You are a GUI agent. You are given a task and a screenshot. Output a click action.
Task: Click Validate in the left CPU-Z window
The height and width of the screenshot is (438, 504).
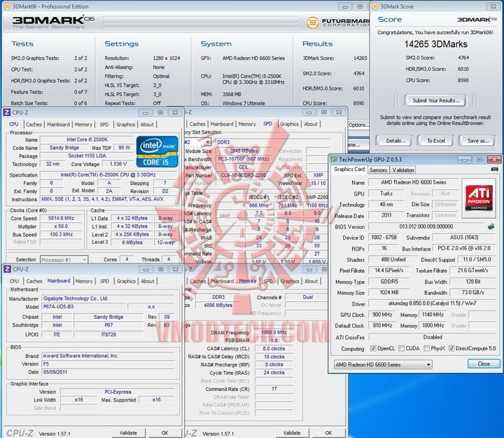click(128, 433)
